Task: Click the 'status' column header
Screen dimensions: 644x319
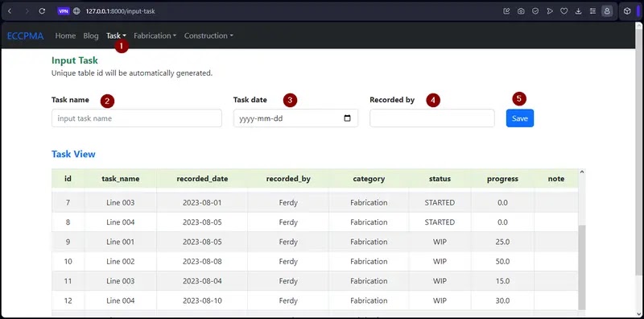Action: 440,179
